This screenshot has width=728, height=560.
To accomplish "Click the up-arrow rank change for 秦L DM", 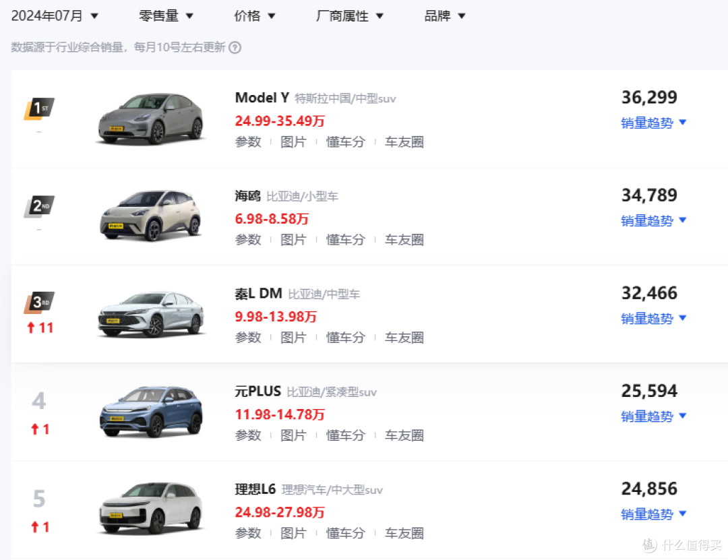I will click(40, 328).
